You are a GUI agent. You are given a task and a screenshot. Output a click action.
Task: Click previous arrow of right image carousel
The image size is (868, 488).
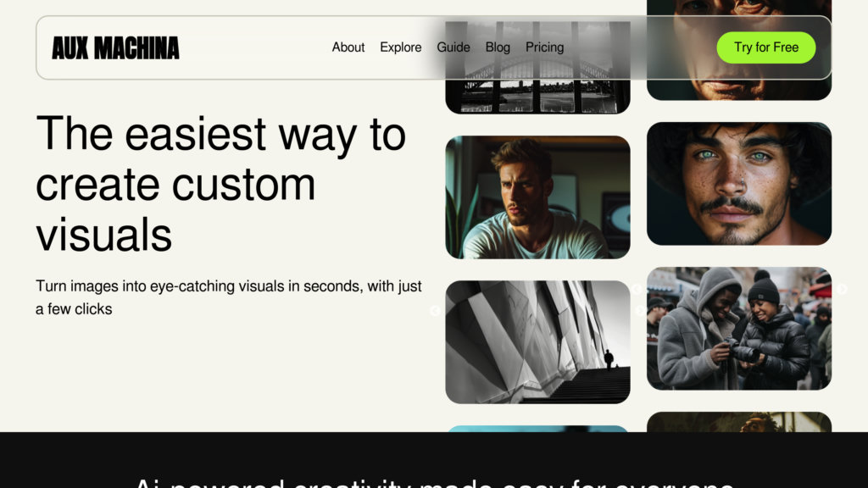click(x=637, y=289)
